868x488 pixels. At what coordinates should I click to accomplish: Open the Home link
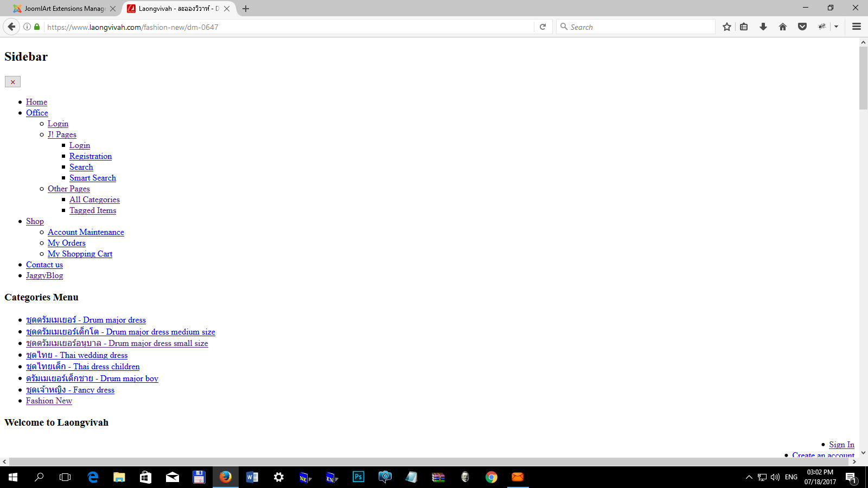(x=36, y=102)
